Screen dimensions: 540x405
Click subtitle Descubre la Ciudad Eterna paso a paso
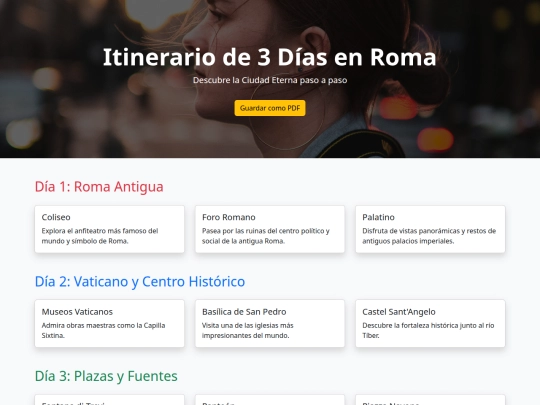pos(270,80)
